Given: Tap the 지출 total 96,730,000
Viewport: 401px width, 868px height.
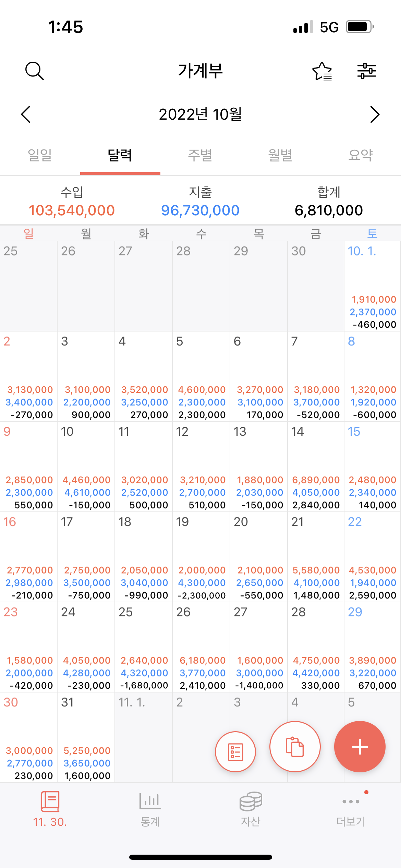Looking at the screenshot, I should (200, 210).
